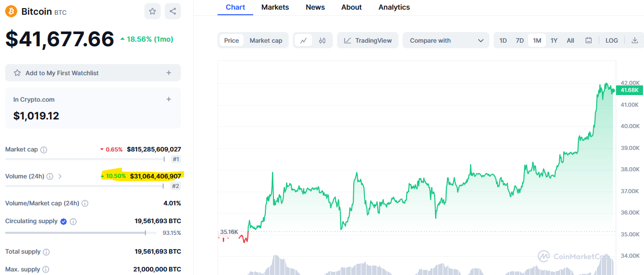Click chevron arrow next to Volume (24h)
The height and width of the screenshot is (275, 644).
coord(60,176)
